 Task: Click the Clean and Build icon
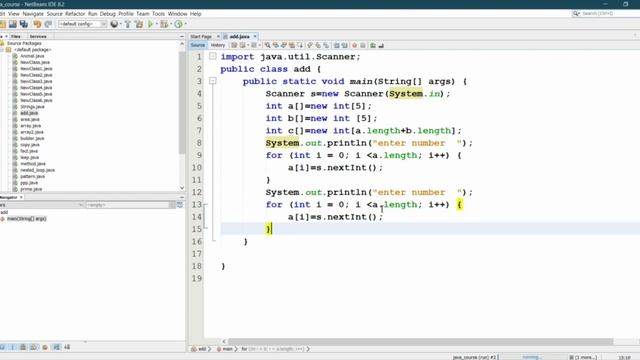coord(139,24)
